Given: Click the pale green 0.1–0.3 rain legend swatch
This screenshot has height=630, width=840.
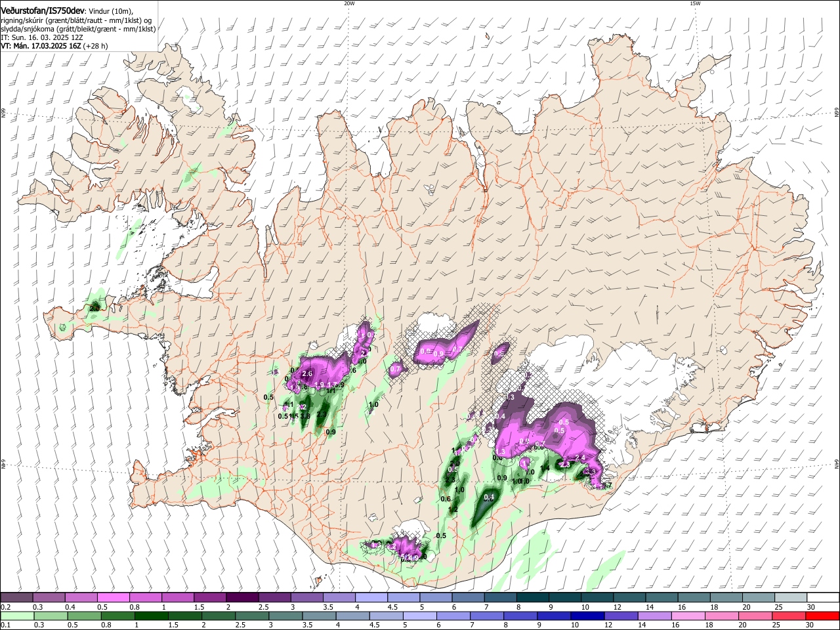Looking at the screenshot, I should click(x=17, y=616).
